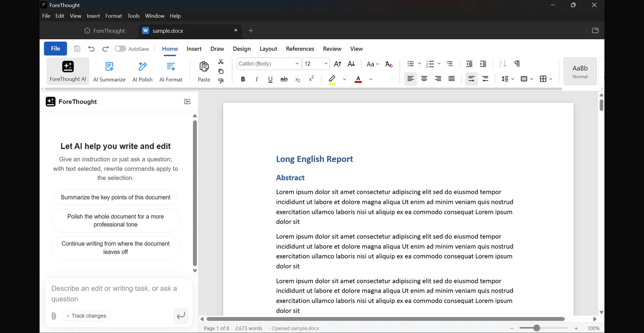Click Polish the whole document suggestion

[x=115, y=221]
